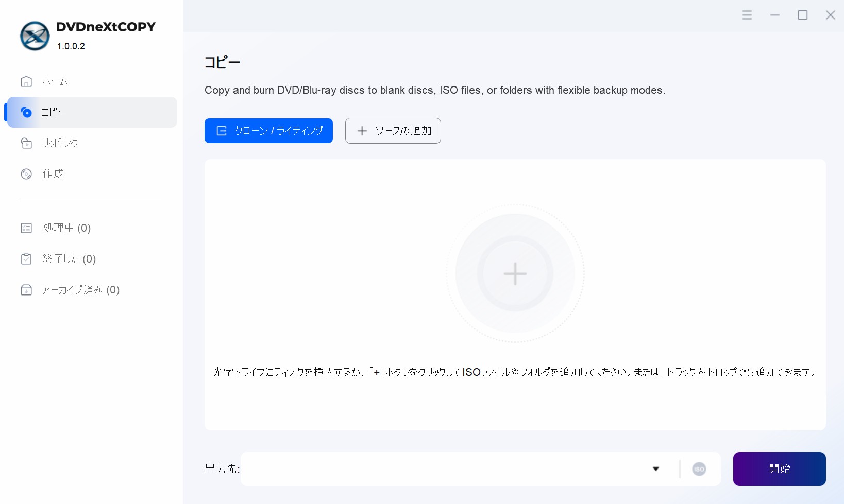Show the 終了した (0) list
This screenshot has height=504, width=844.
(92, 259)
